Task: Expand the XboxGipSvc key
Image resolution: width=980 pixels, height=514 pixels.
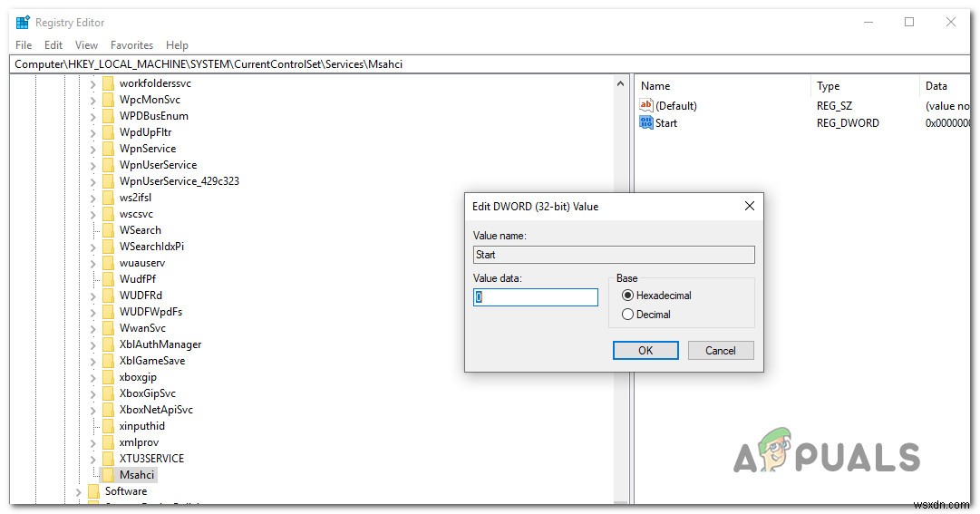Action: pyautogui.click(x=92, y=393)
